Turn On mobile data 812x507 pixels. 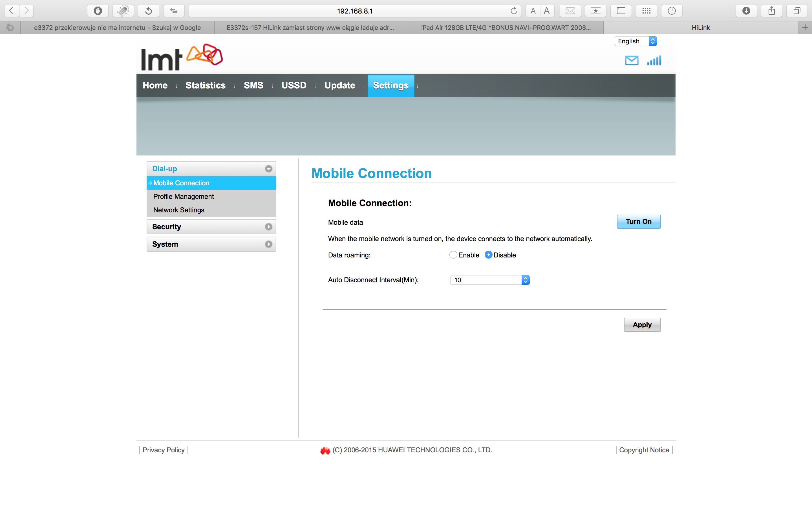pyautogui.click(x=638, y=222)
